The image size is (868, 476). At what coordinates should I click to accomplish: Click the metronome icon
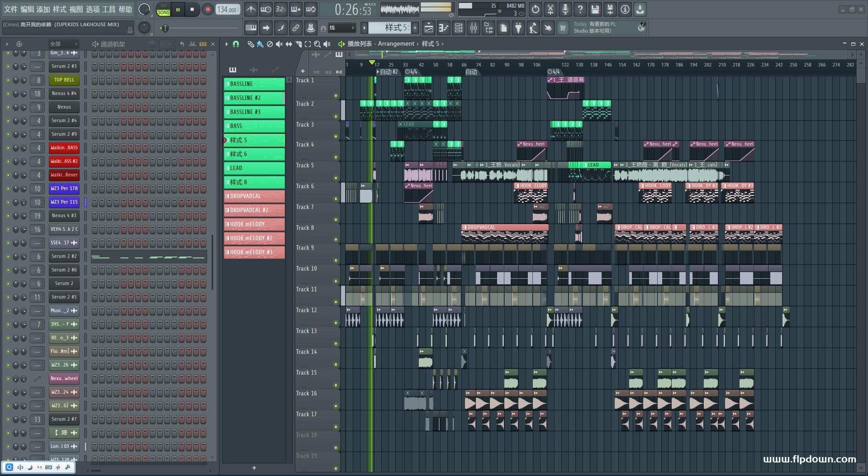251,9
